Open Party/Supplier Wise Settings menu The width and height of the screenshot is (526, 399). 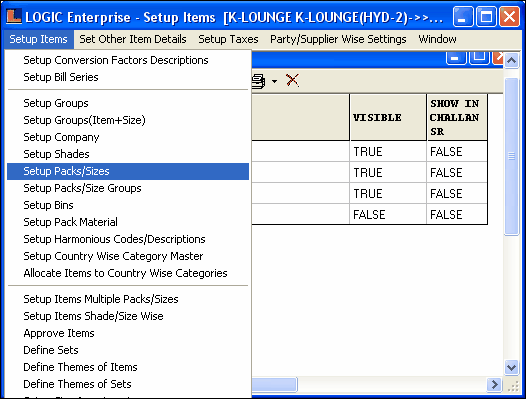(338, 39)
